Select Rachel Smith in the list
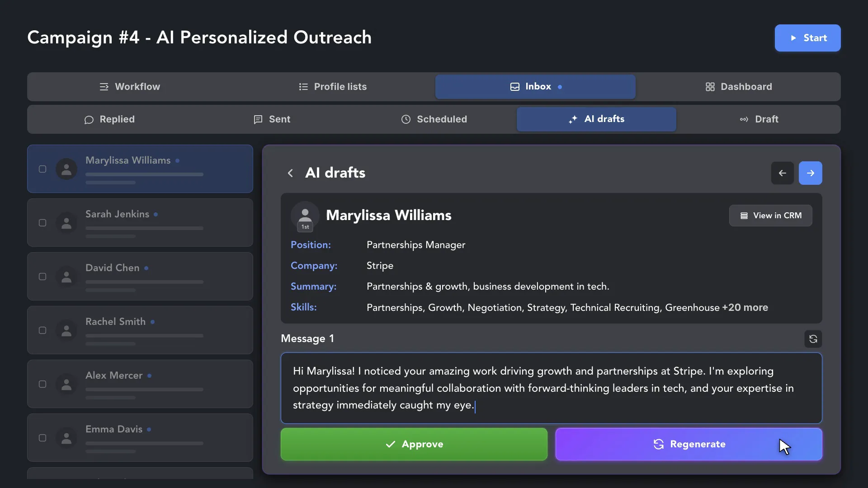This screenshot has height=488, width=868. [140, 330]
